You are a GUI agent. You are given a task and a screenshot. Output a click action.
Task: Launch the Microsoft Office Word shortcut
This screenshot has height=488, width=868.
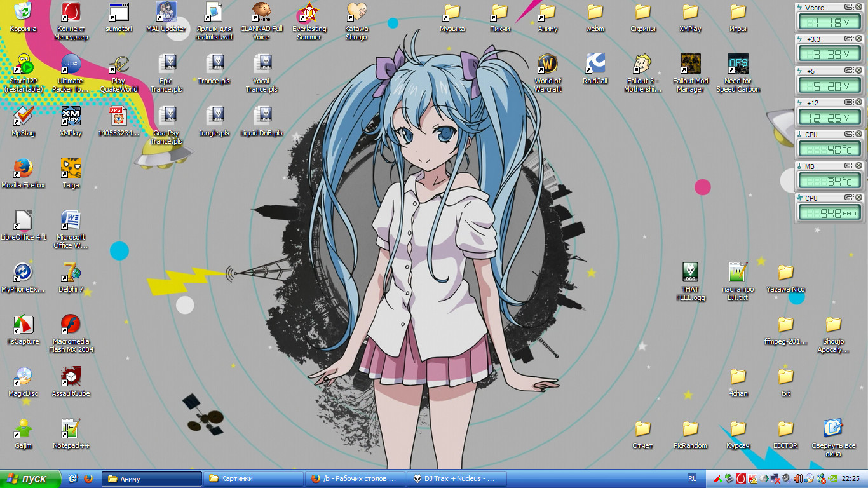[71, 229]
